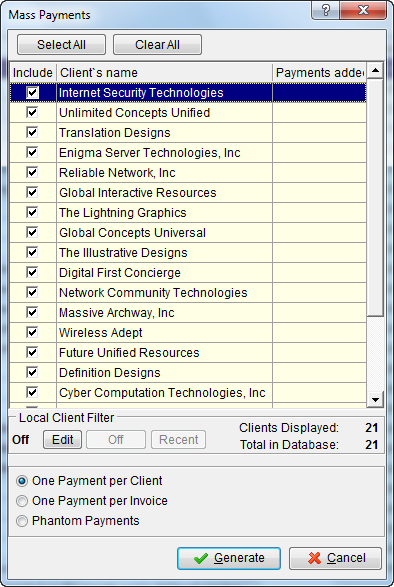Select Global Interactive Resources client name
Screen dimensions: 394x587
138,192
